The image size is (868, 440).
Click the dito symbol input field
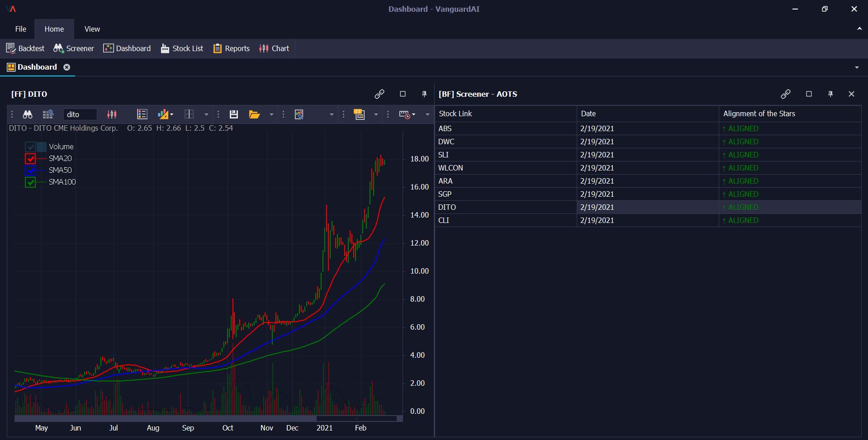80,114
